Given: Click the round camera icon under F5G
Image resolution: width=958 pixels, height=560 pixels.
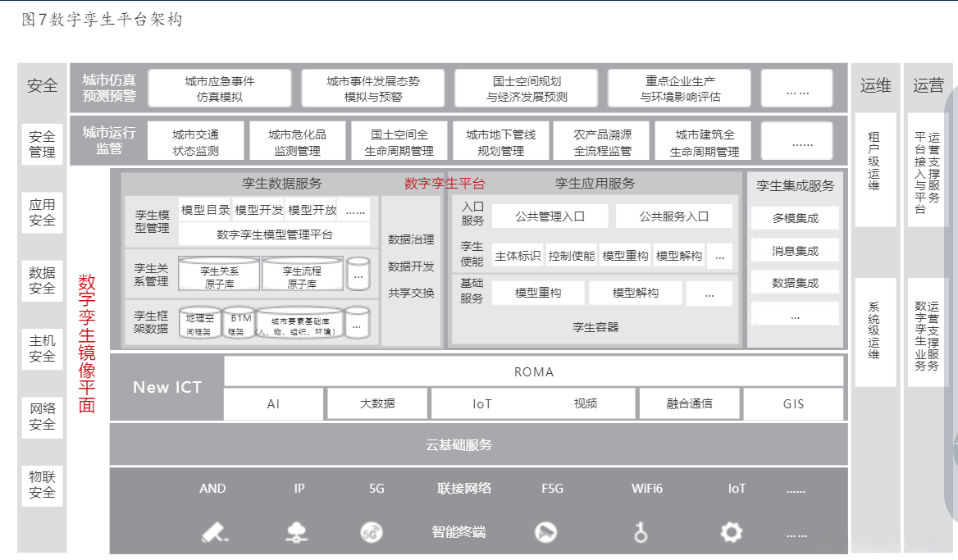Looking at the screenshot, I should 545,532.
